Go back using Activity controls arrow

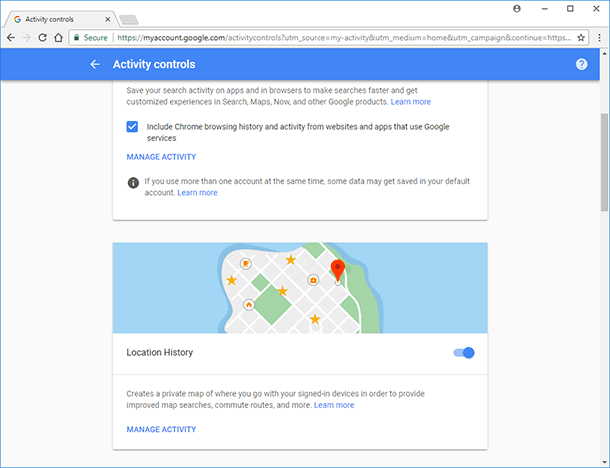point(95,64)
